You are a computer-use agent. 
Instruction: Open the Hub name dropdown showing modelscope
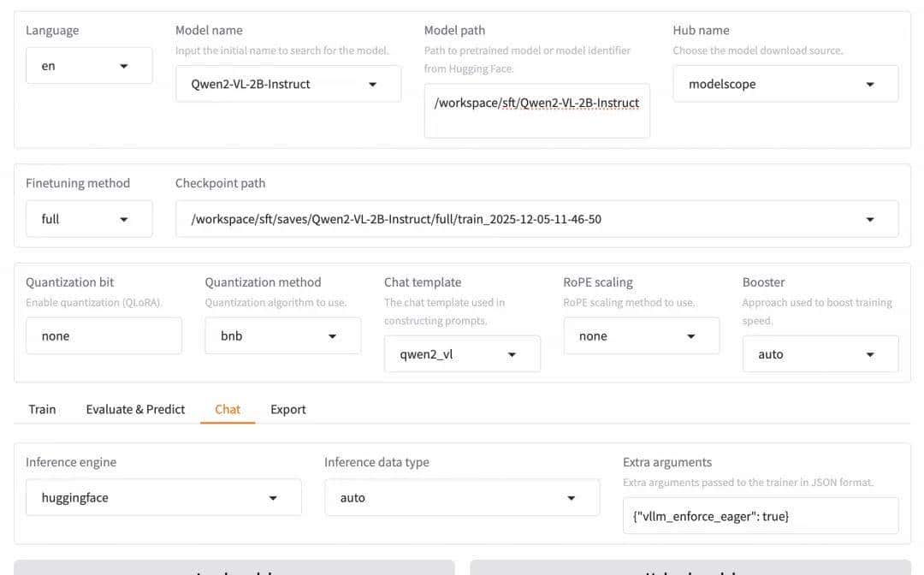[785, 84]
